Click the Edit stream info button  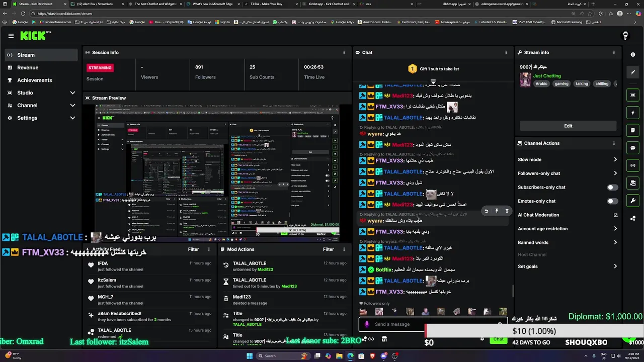(568, 126)
